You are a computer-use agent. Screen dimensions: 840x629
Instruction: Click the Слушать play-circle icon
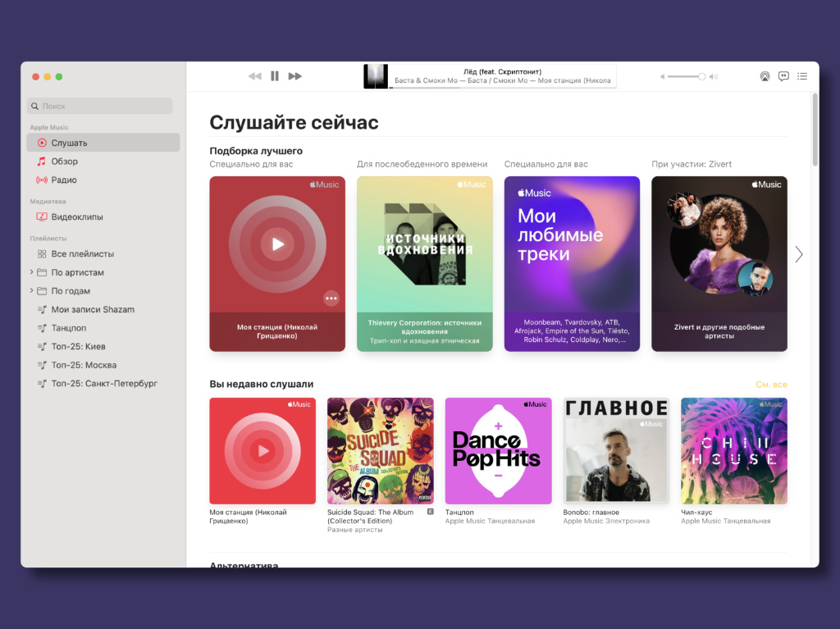[x=42, y=143]
